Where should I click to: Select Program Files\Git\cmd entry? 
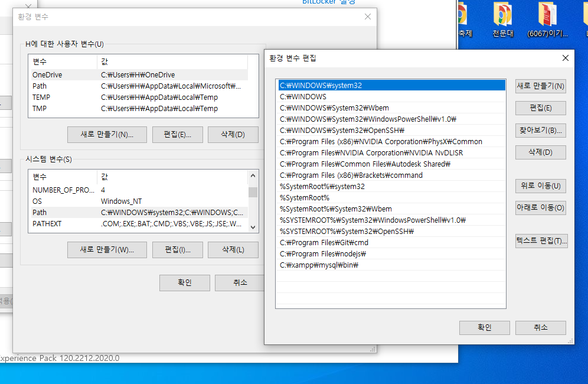pyautogui.click(x=391, y=242)
